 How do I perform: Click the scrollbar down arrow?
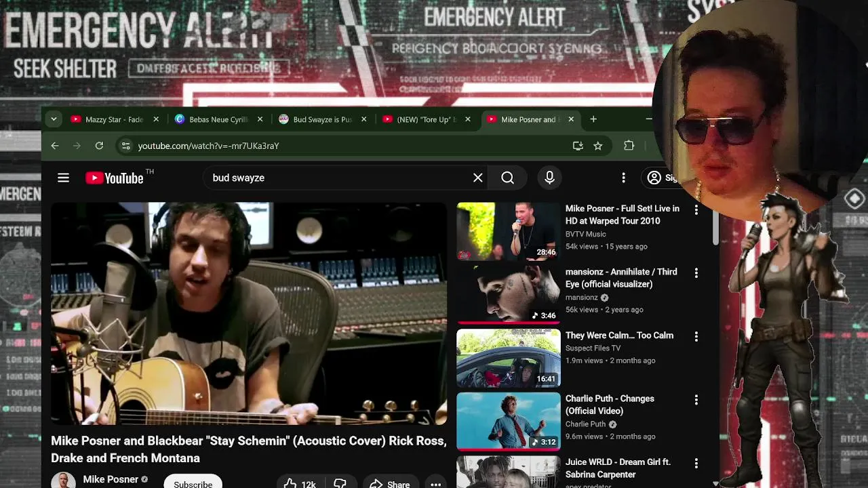point(715,483)
